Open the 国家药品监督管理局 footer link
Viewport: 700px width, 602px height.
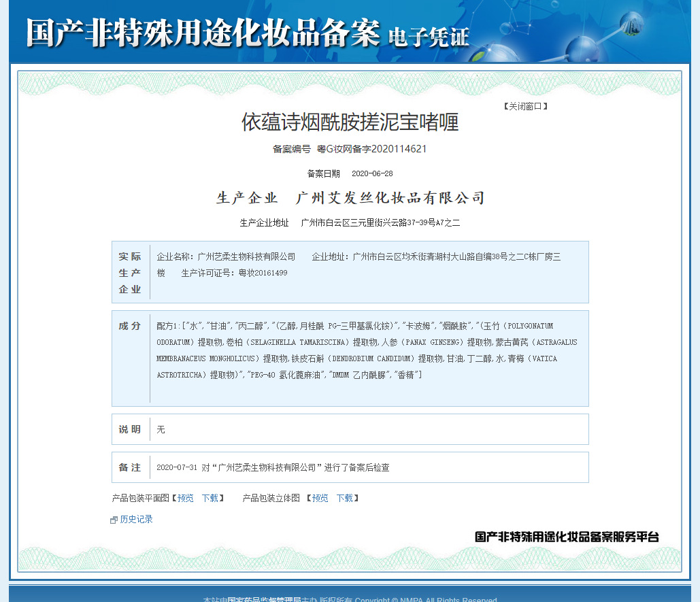[x=264, y=599]
